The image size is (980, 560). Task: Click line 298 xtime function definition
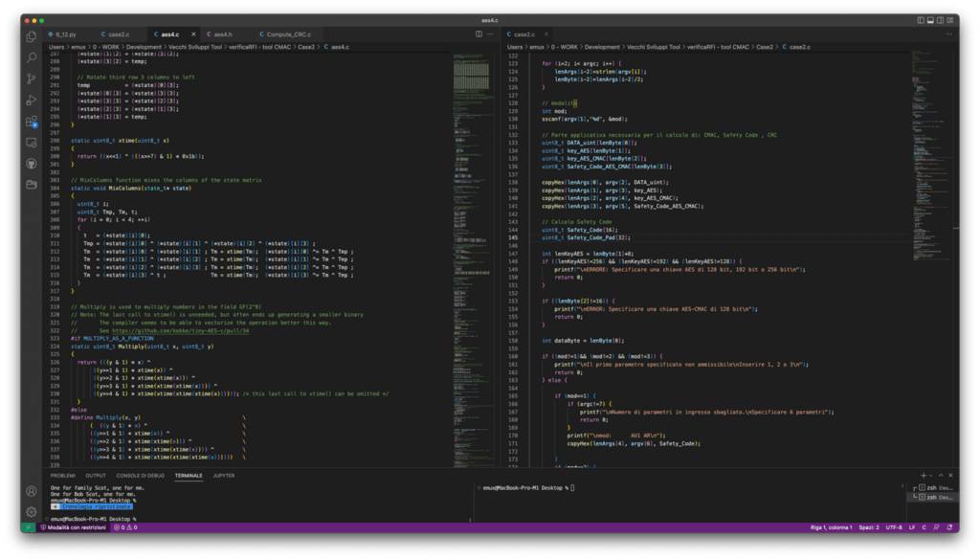tap(120, 141)
